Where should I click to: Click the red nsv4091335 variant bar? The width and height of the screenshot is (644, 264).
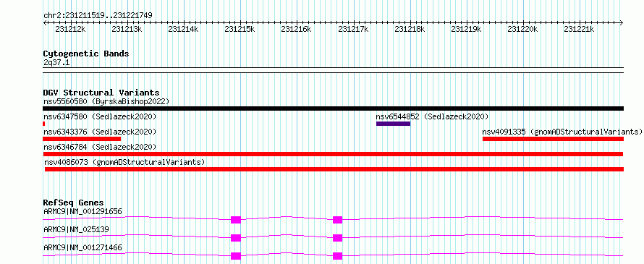pos(553,139)
